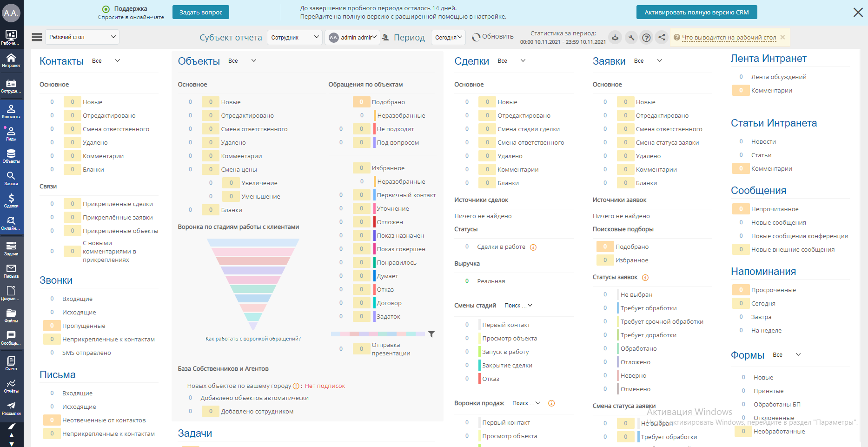Expand the Все filter next to Контакты
This screenshot has width=868, height=447.
coord(106,61)
